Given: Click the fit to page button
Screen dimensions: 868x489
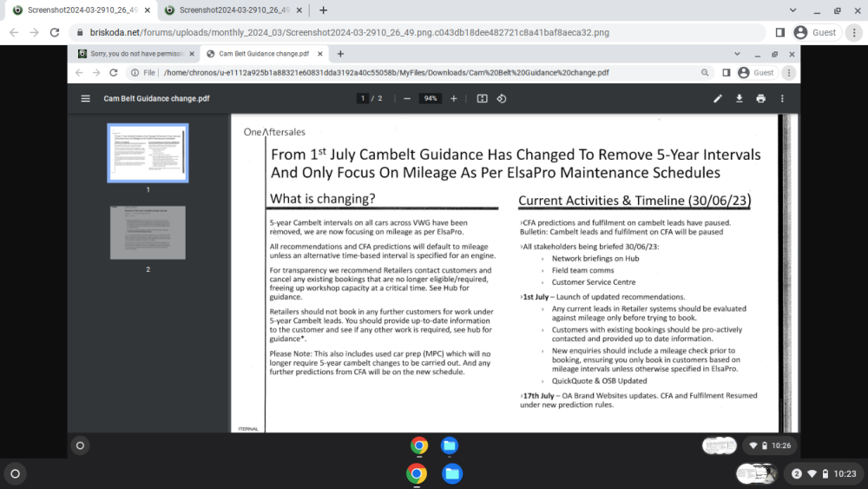Looking at the screenshot, I should click(x=482, y=98).
